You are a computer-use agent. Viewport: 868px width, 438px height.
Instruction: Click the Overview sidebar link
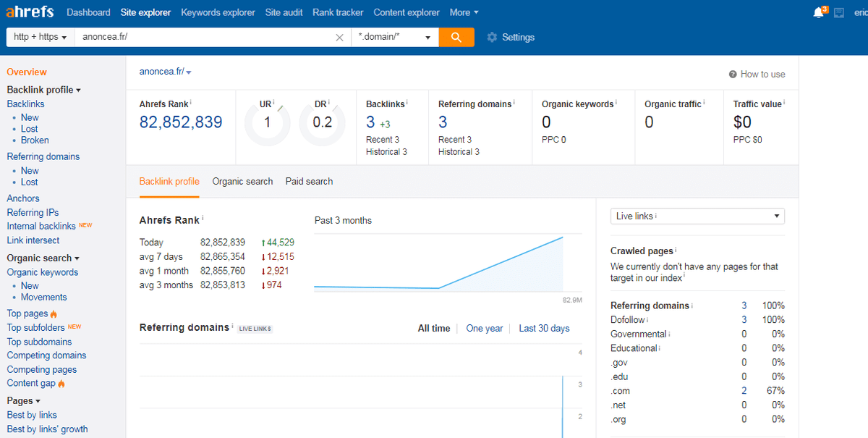(x=27, y=72)
